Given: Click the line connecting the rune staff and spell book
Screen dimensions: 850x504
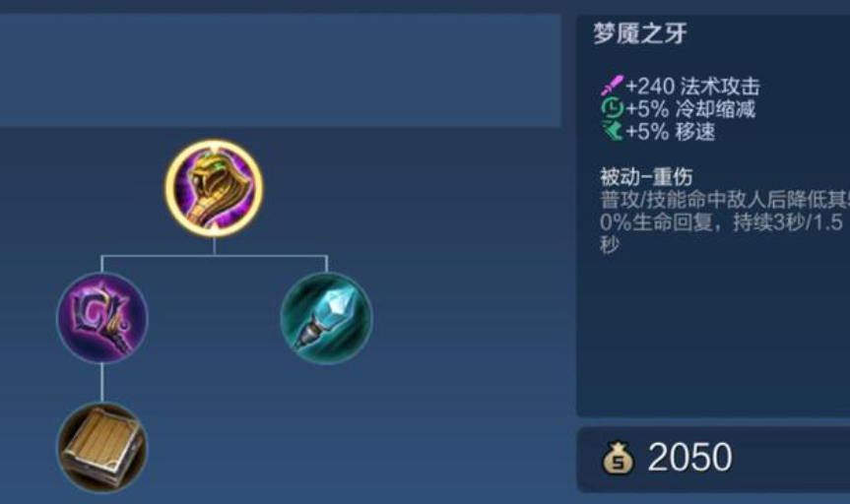Looking at the screenshot, I should 101,383.
